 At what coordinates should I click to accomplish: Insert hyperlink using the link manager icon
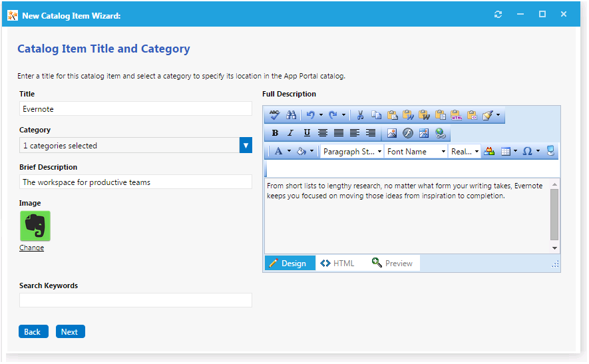[440, 133]
